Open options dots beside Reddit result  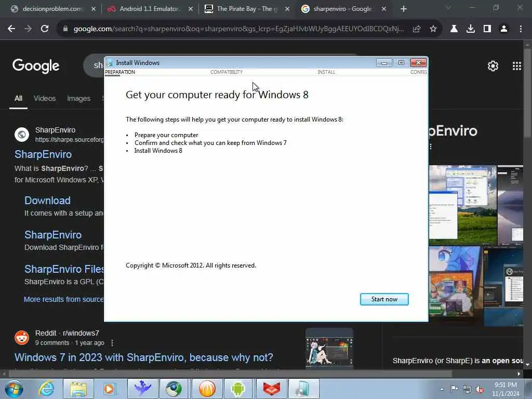point(112,343)
